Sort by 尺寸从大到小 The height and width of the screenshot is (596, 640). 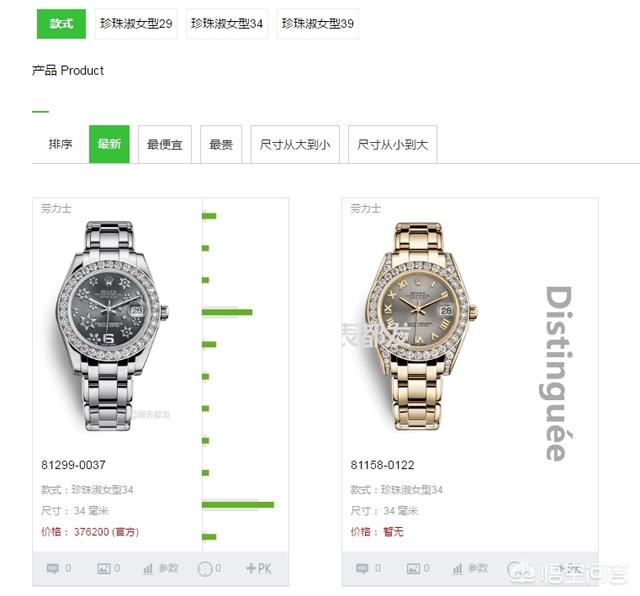point(295,144)
